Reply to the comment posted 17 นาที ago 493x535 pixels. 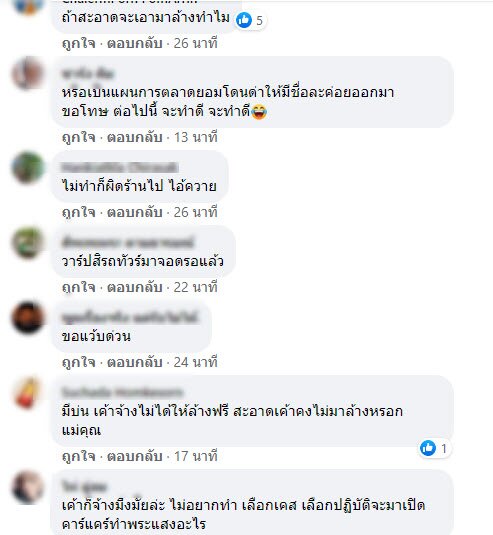coord(134,457)
